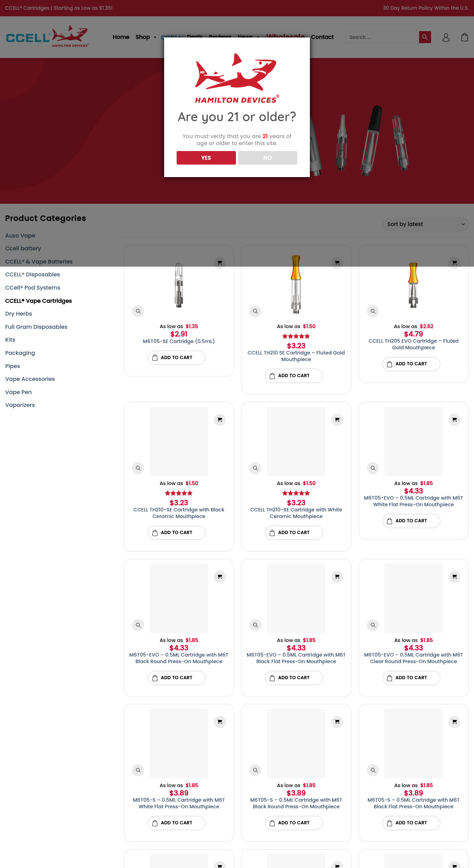Click quick-cart icon on TH210-SE White Ceramic card
The image size is (474, 868).
[337, 420]
